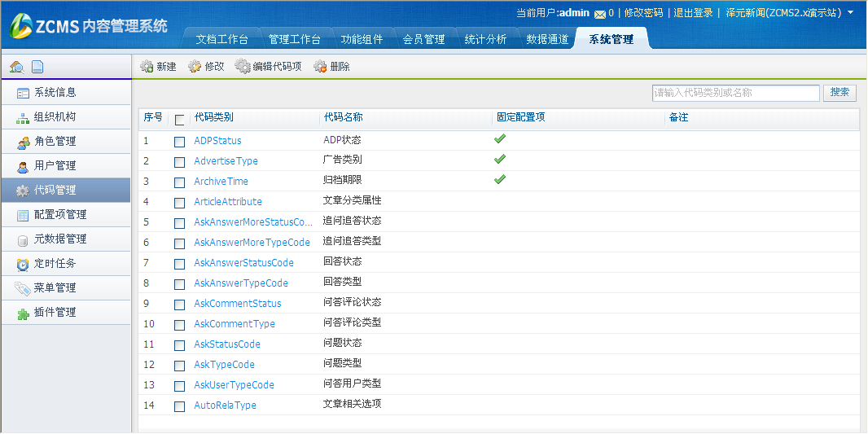
Task: Open 编辑代码项 from the toolbar
Action: [268, 67]
